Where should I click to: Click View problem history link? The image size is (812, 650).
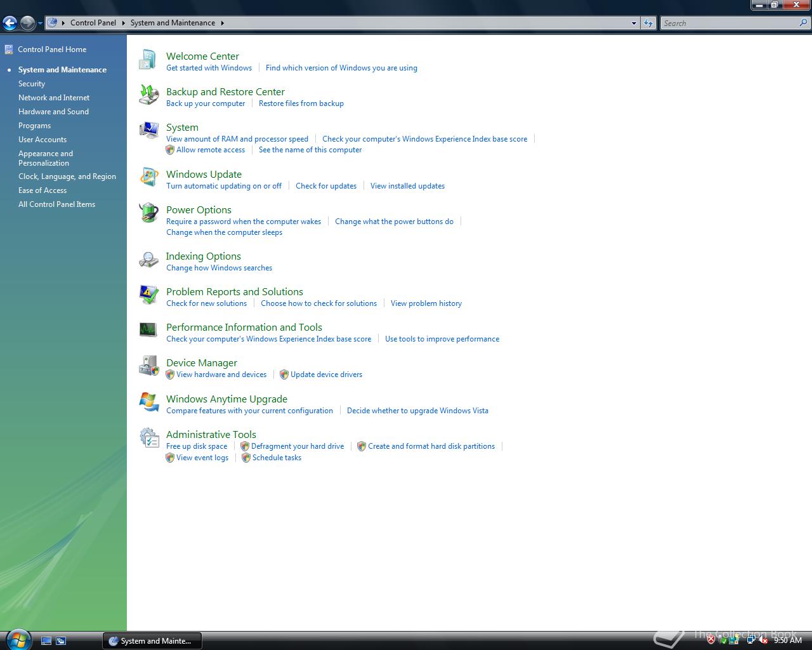426,303
